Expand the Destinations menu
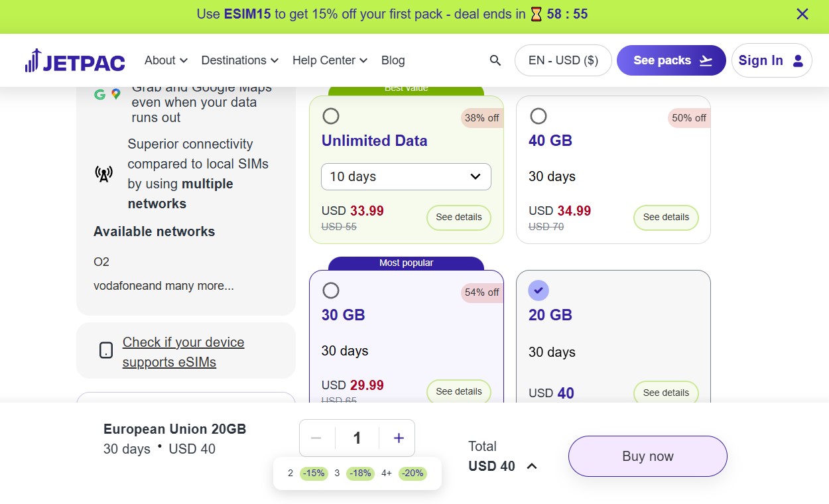This screenshot has height=504, width=829. pyautogui.click(x=239, y=60)
